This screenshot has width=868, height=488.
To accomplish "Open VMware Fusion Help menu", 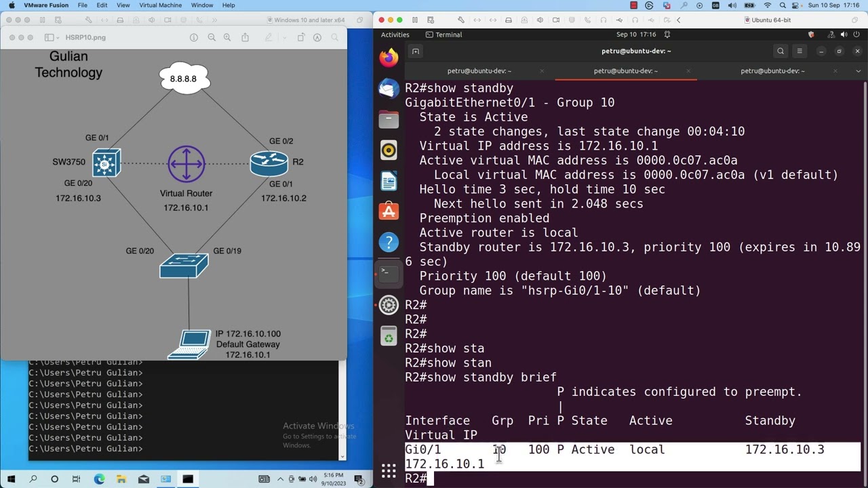I will 229,5.
